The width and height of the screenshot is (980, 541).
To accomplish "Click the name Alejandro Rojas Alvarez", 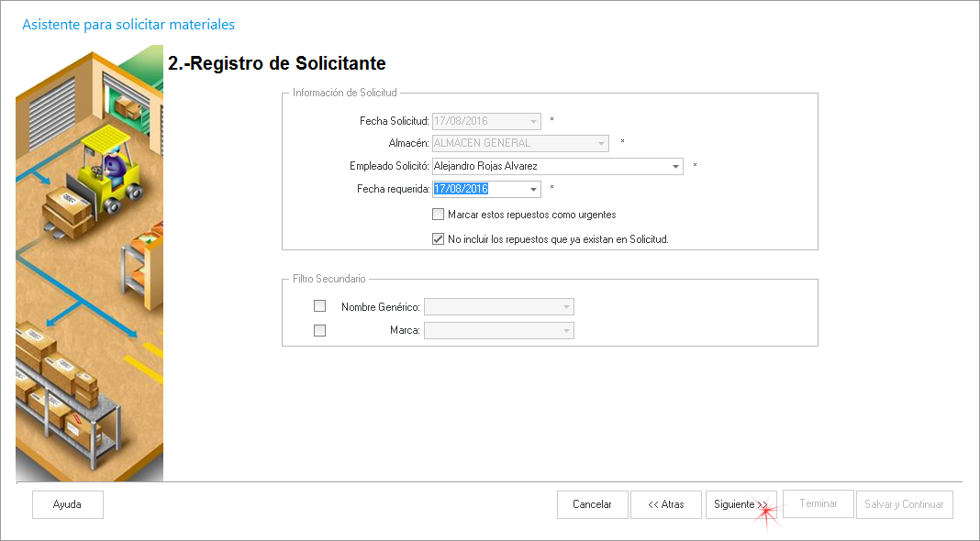I will point(486,167).
